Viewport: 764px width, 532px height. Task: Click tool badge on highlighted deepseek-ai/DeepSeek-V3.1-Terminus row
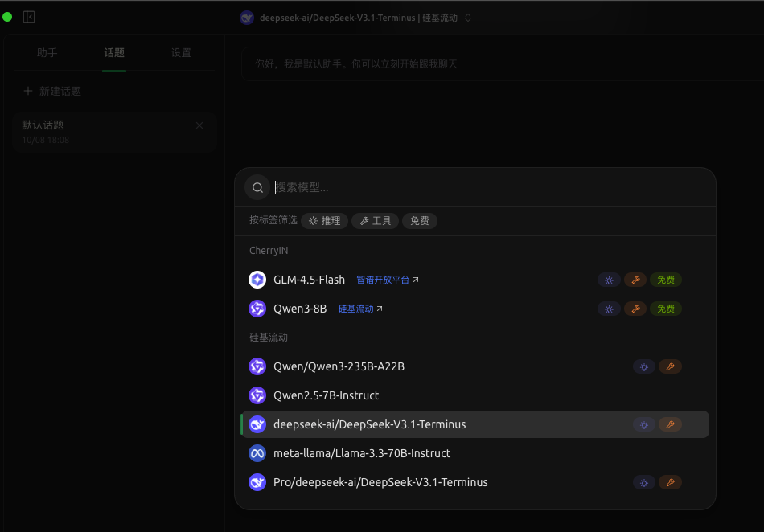(x=671, y=424)
